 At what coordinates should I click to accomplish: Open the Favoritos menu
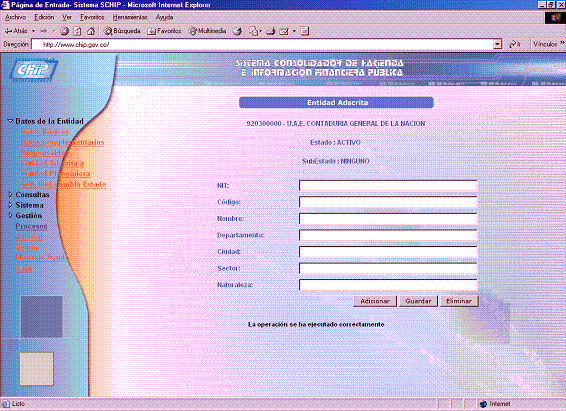tap(92, 17)
